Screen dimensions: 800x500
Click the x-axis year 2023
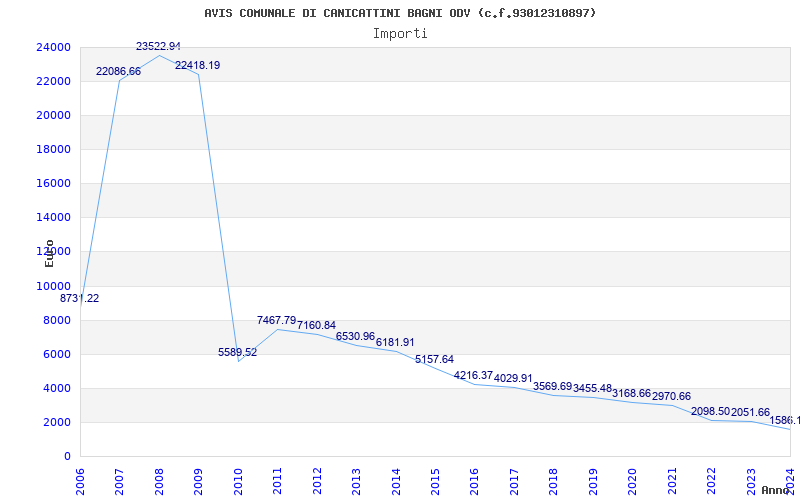751,481
